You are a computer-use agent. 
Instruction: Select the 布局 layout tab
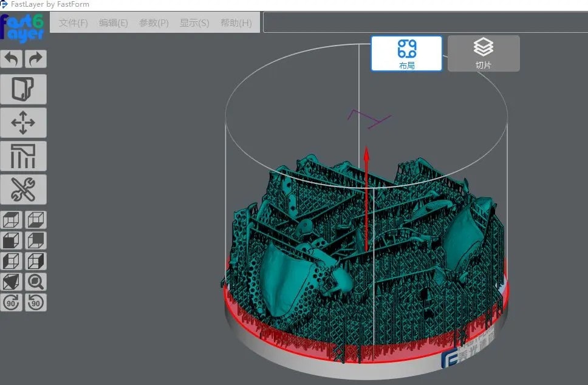tap(406, 53)
